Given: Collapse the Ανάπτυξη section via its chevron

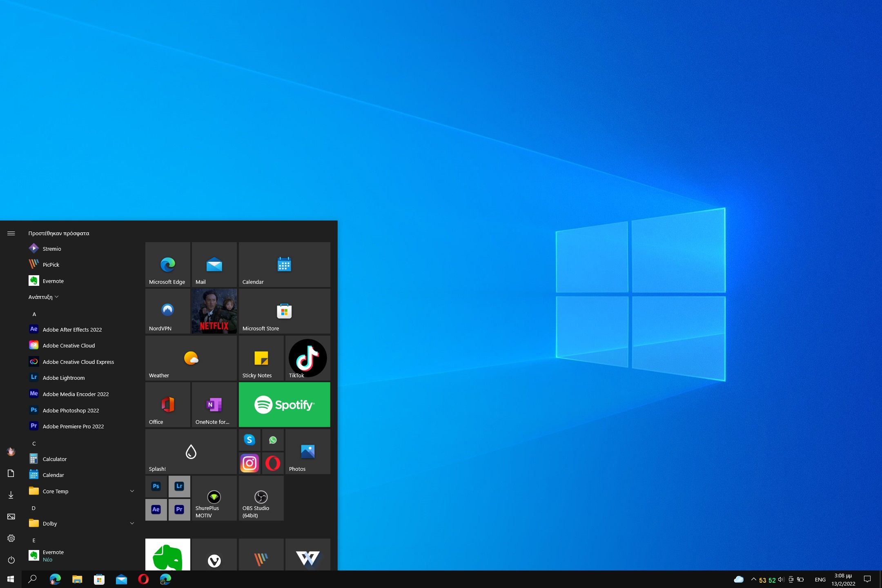Looking at the screenshot, I should 57,296.
